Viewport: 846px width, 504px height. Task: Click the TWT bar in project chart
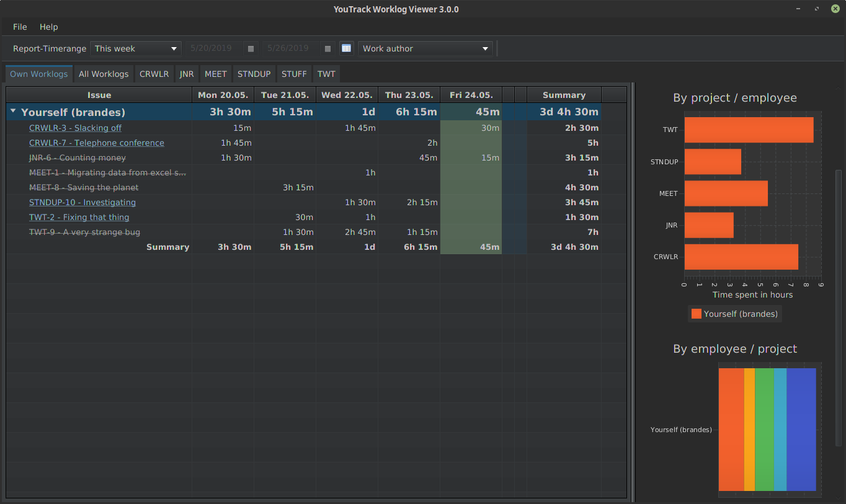point(749,130)
